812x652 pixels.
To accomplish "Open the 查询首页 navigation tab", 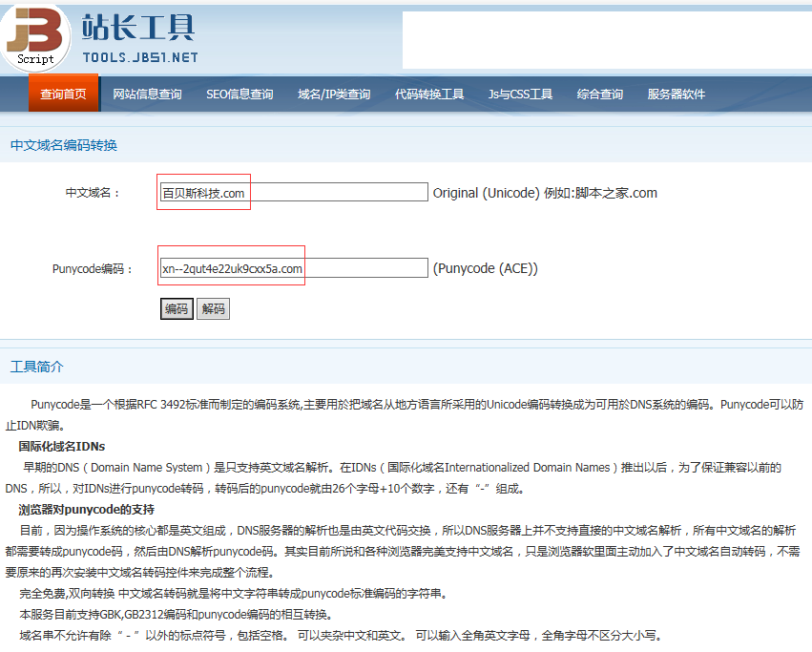I will click(63, 95).
